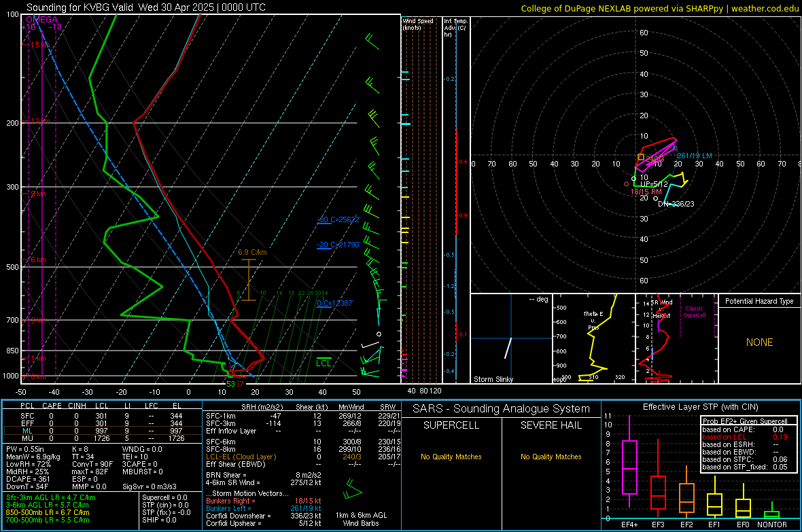Click 'SARS - Sounding Analogue System' heading
Viewport: 802px width, 532px height.
point(502,409)
